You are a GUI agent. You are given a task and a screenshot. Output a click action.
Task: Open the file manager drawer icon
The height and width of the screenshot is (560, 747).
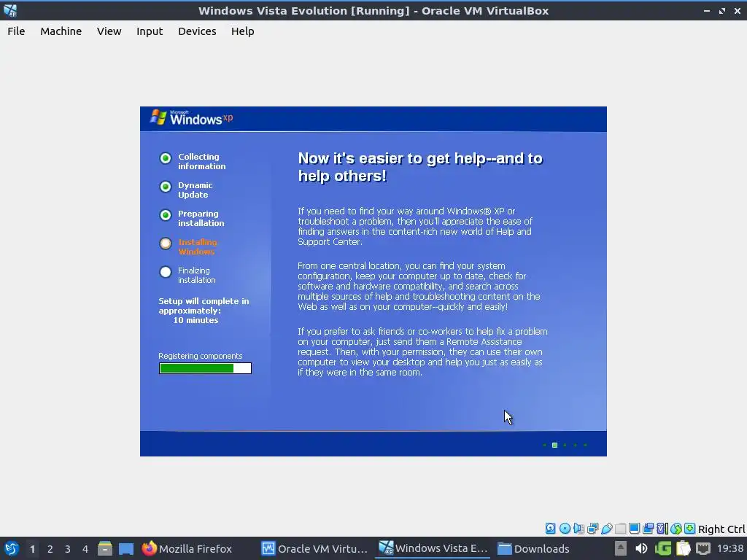point(105,548)
